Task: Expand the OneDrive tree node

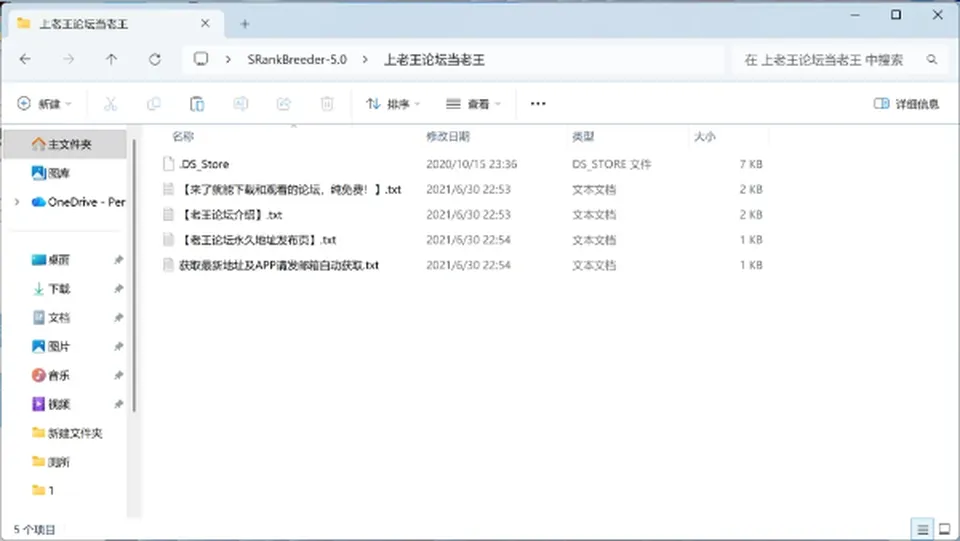Action: point(17,202)
